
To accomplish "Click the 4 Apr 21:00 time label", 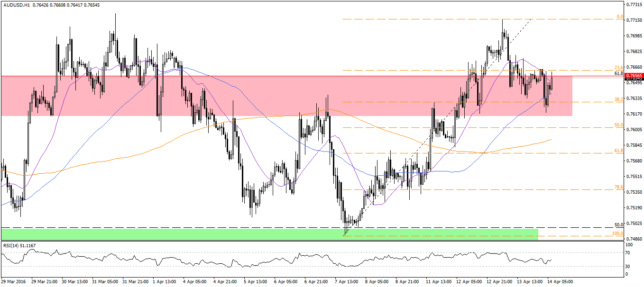I will [x=226, y=281].
